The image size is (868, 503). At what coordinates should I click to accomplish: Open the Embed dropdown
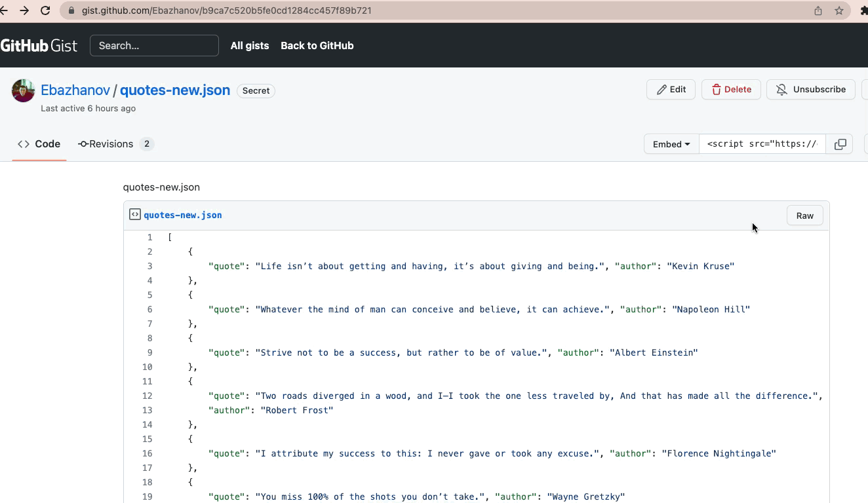[671, 144]
